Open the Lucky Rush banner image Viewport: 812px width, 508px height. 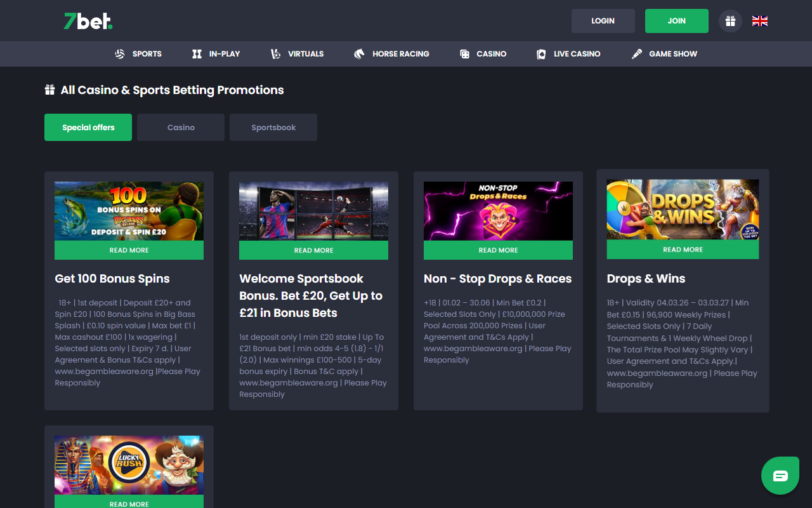pyautogui.click(x=129, y=465)
